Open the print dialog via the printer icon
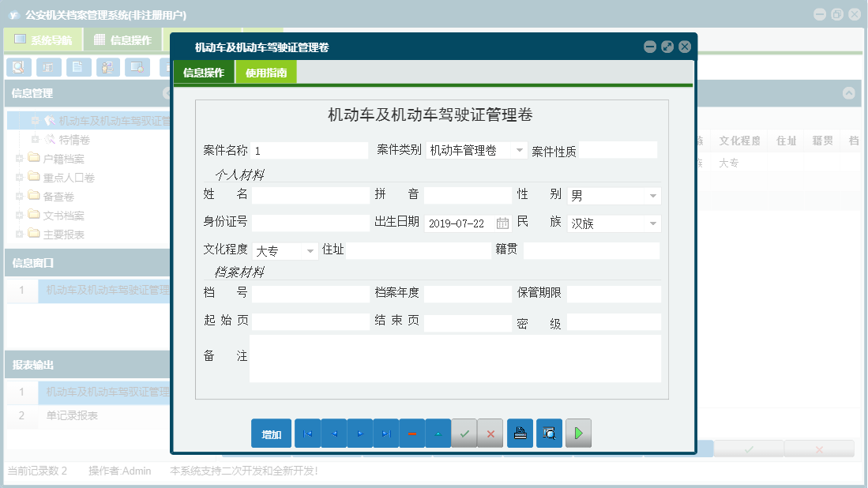 tap(520, 433)
